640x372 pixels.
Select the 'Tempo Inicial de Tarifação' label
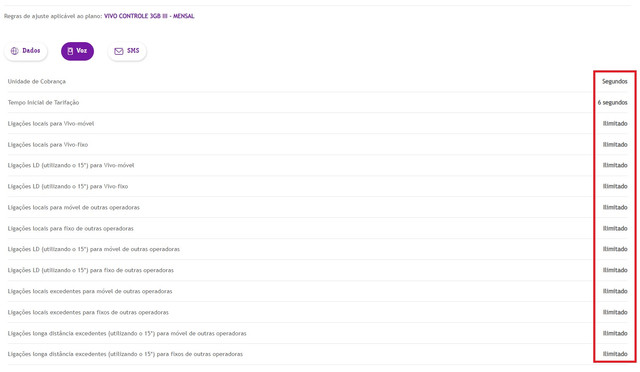pyautogui.click(x=43, y=102)
